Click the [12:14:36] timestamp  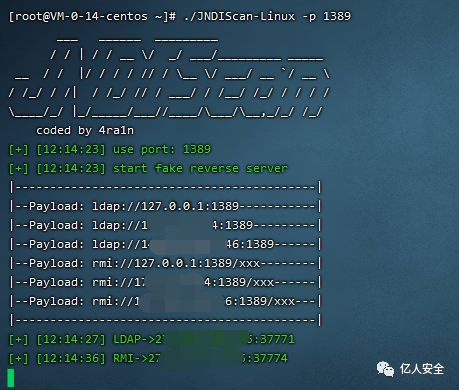[71, 358]
